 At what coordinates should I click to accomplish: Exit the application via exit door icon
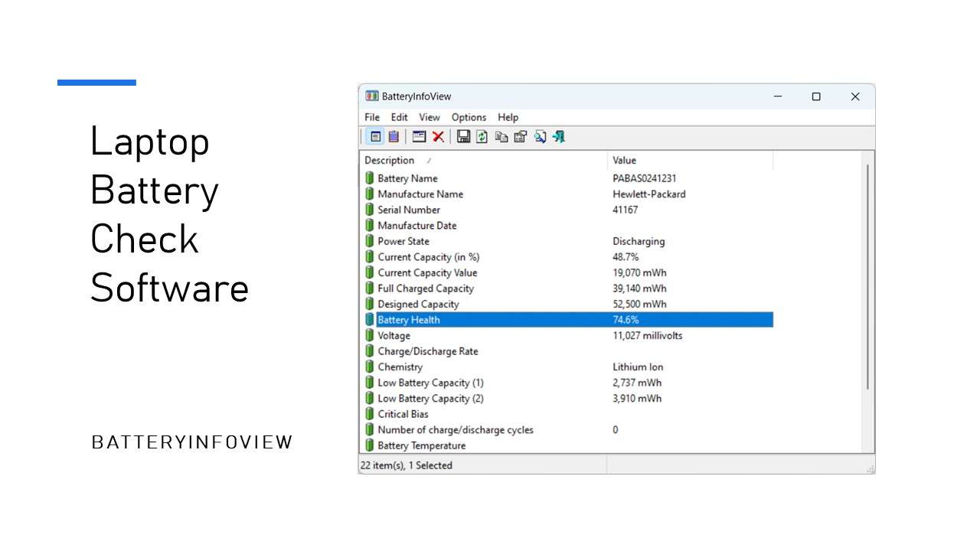click(559, 136)
